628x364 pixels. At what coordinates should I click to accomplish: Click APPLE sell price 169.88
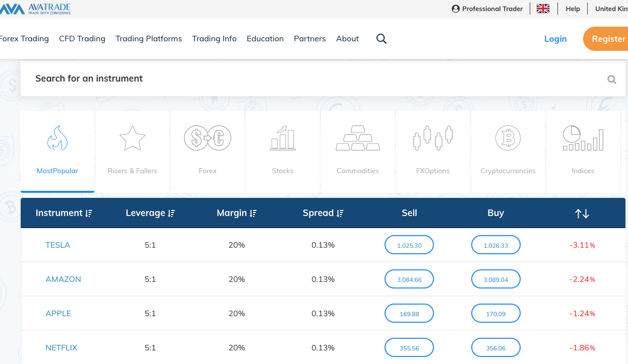[x=409, y=314]
